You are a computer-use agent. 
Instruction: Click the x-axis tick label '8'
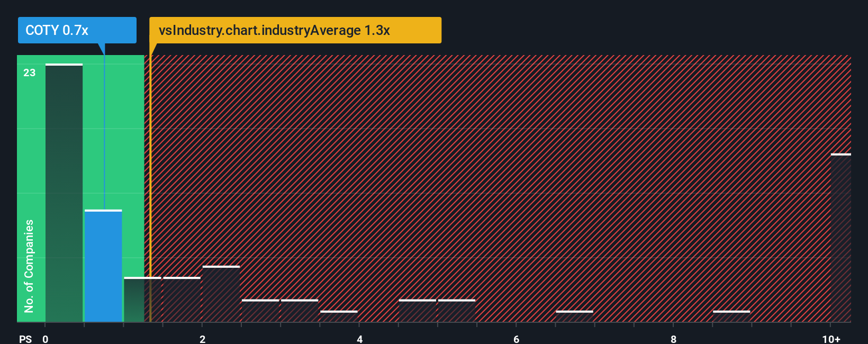pos(674,339)
